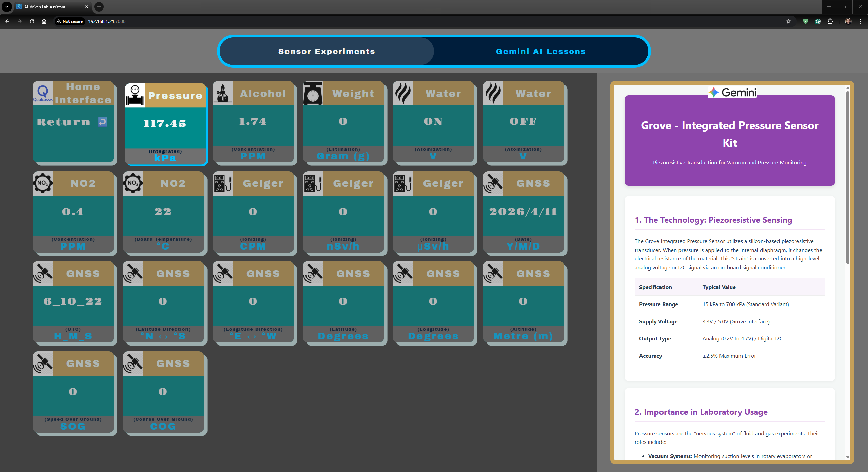The width and height of the screenshot is (868, 472).
Task: Open the tab search dropdown arrow
Action: pos(7,7)
